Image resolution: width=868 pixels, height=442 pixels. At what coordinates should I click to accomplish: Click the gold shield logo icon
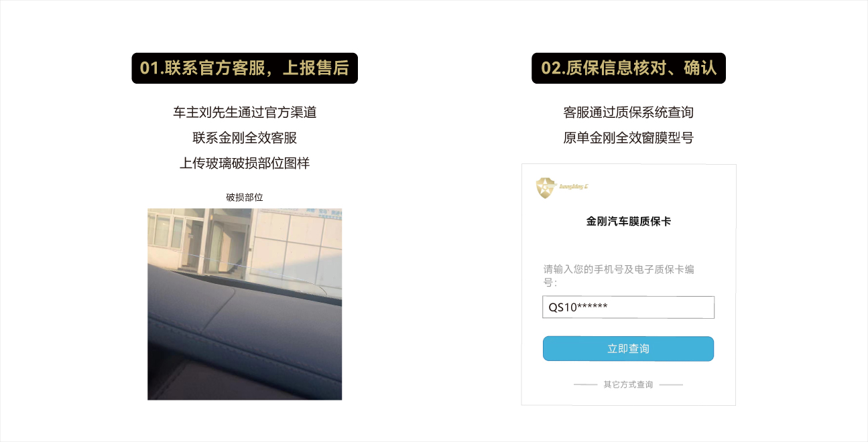point(547,188)
